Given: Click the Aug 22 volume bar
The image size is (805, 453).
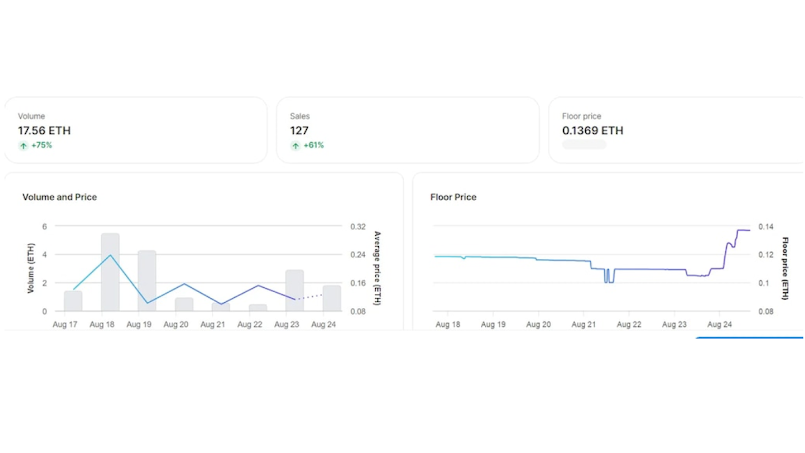Looking at the screenshot, I should point(258,308).
